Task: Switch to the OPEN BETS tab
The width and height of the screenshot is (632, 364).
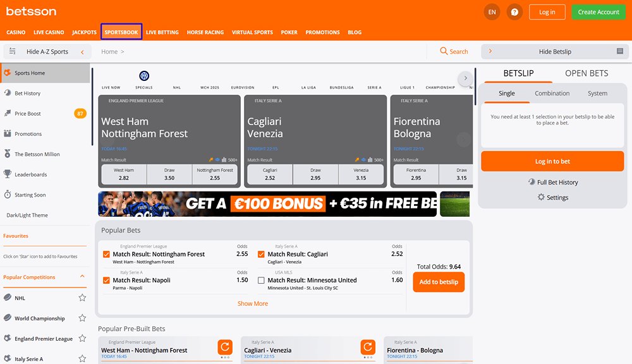Action: (x=586, y=73)
